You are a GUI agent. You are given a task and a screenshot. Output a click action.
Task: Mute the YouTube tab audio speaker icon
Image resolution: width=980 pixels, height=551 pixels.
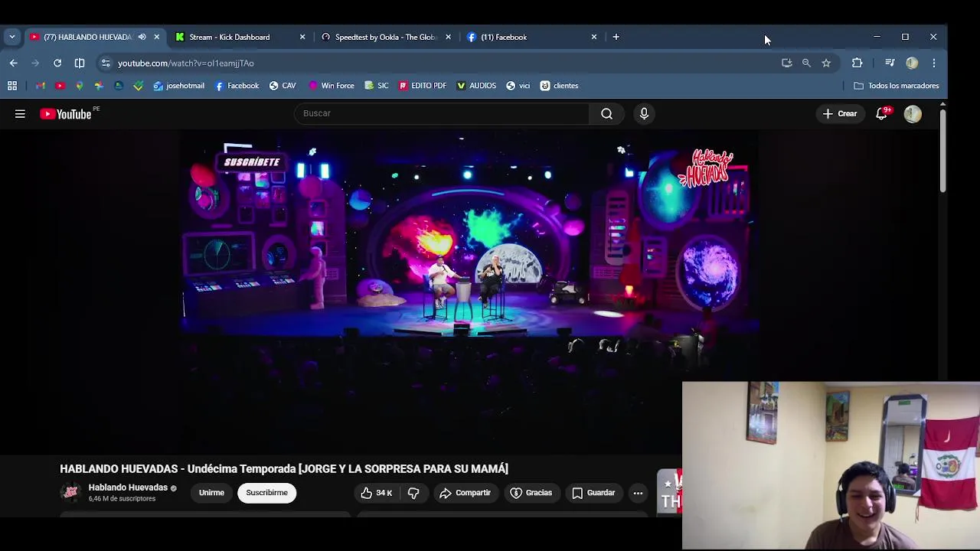142,37
